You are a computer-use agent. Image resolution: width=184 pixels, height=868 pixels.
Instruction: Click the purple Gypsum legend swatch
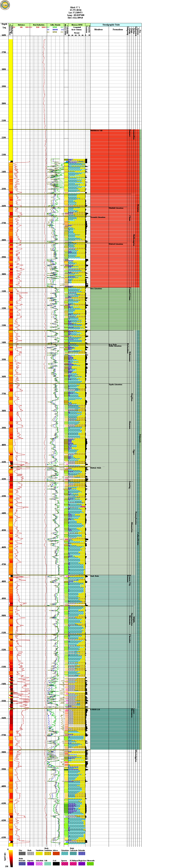tap(31, 864)
